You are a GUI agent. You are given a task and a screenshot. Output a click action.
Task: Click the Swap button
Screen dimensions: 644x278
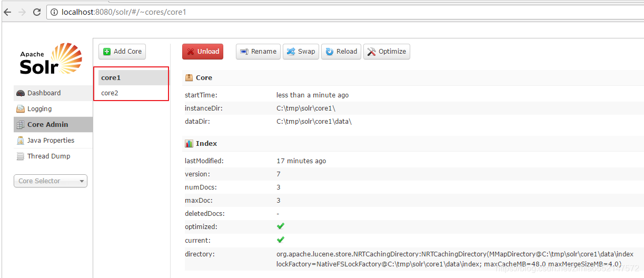[301, 51]
